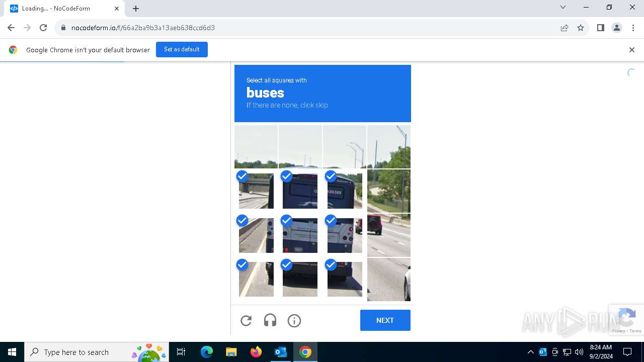Open a new browser tab

click(136, 9)
